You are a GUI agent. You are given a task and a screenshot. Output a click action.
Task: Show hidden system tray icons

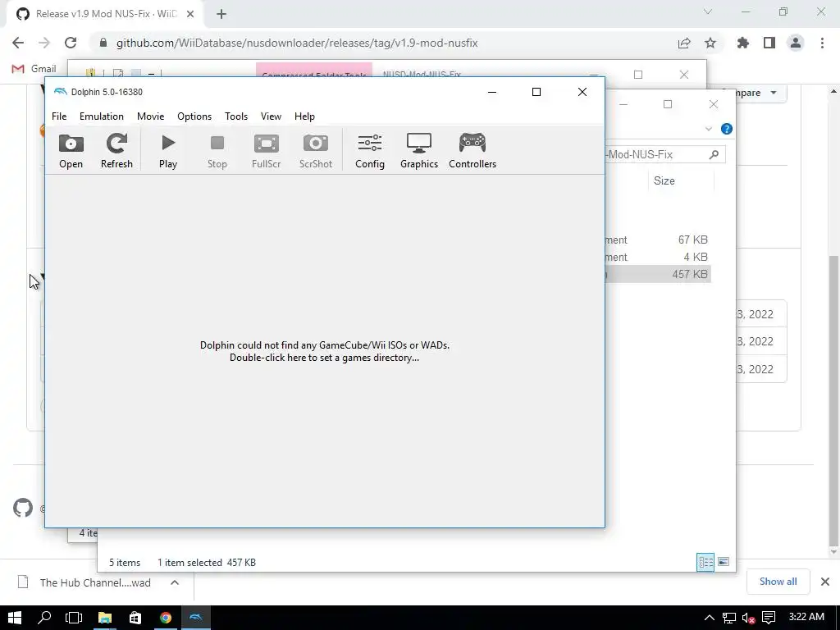click(x=709, y=618)
